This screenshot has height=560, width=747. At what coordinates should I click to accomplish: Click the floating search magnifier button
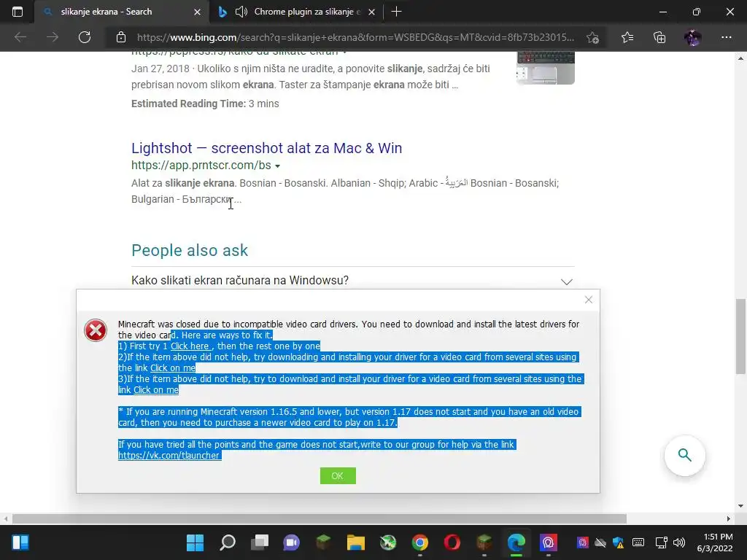tap(684, 455)
